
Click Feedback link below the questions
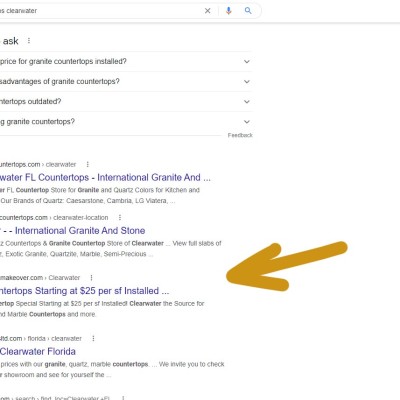tap(240, 135)
